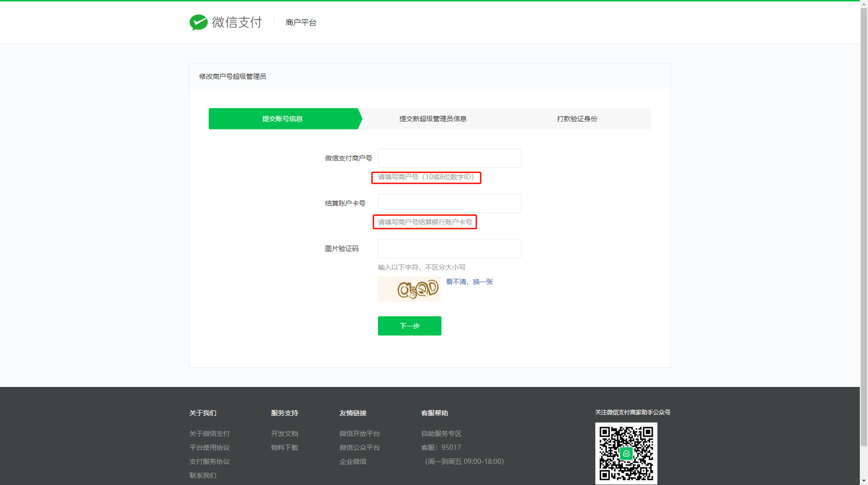Click the 关于我们 footer heading

point(203,413)
